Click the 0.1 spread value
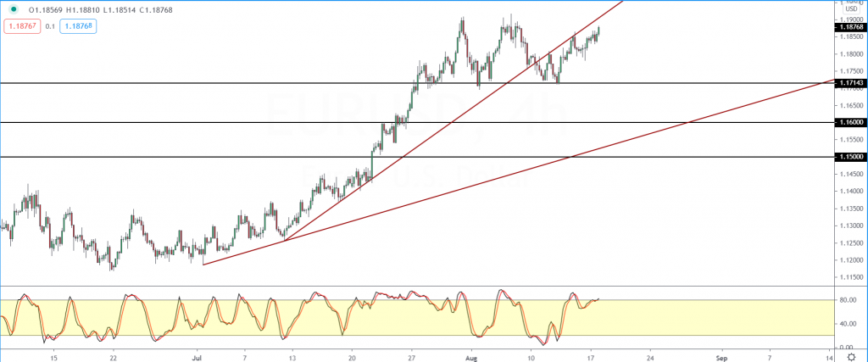868x362 pixels. coord(50,26)
